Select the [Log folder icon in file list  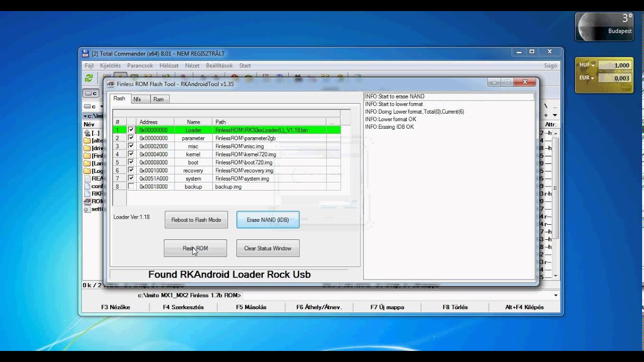[87, 171]
